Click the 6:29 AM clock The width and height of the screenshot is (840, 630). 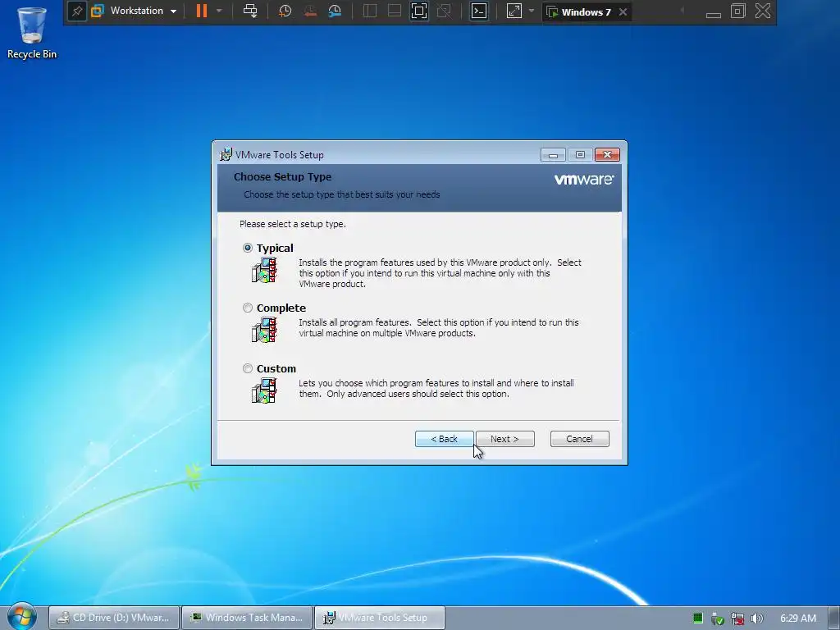coord(798,619)
